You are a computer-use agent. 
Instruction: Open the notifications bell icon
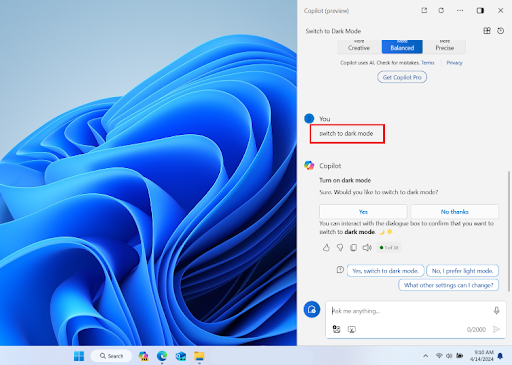[x=500, y=356]
